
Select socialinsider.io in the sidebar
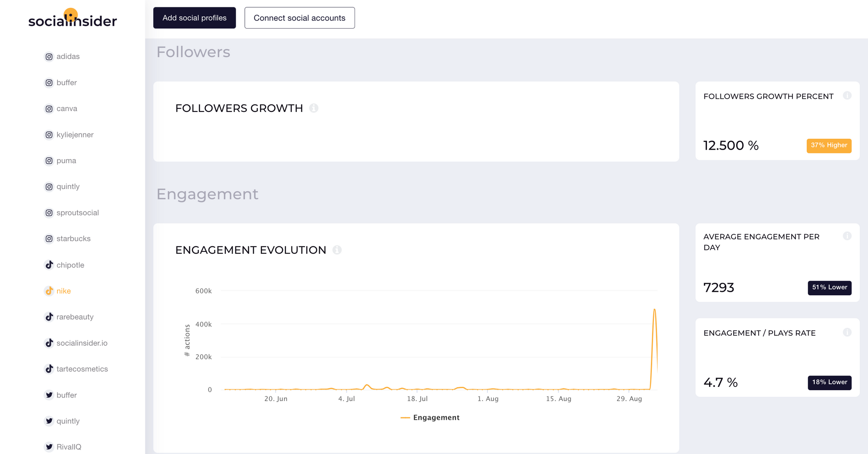pyautogui.click(x=82, y=343)
